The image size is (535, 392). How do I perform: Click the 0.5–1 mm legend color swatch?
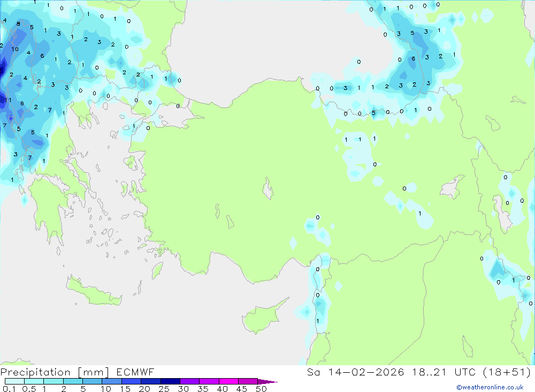click(x=34, y=381)
